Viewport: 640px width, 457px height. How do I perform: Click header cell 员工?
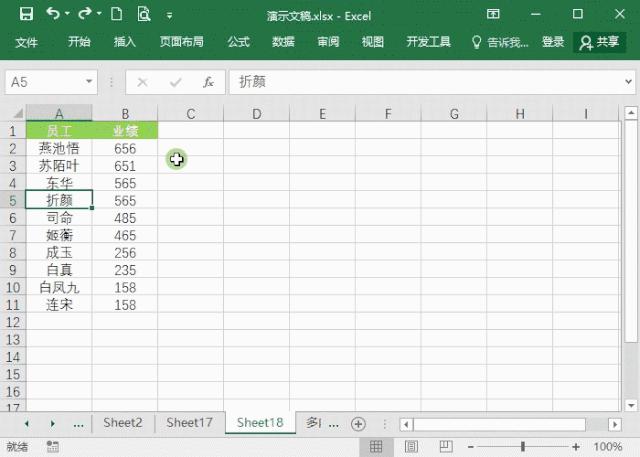59,131
